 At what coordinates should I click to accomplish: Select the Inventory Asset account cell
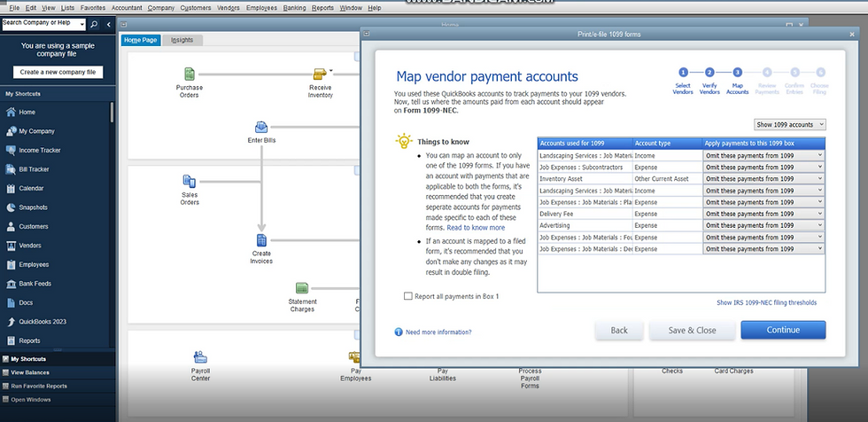585,179
